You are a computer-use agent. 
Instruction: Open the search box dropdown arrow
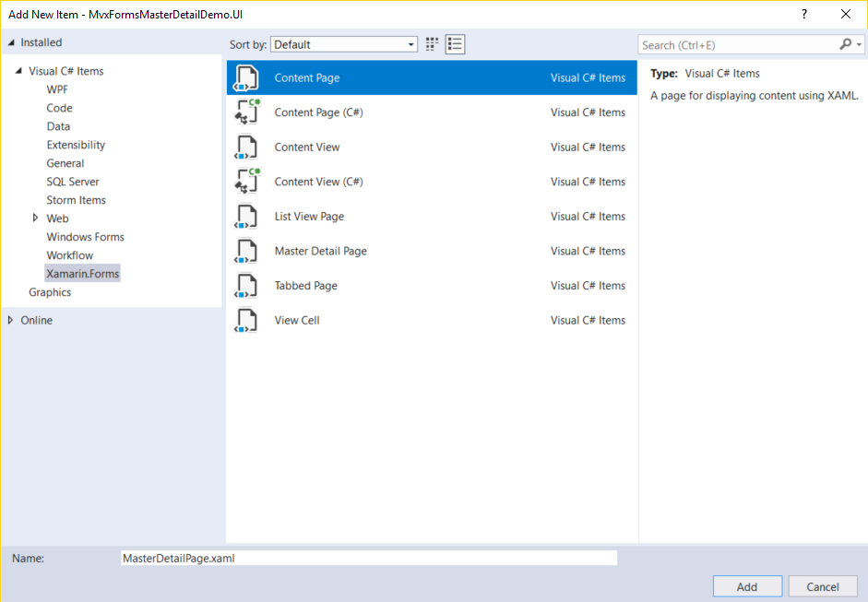pyautogui.click(x=859, y=43)
